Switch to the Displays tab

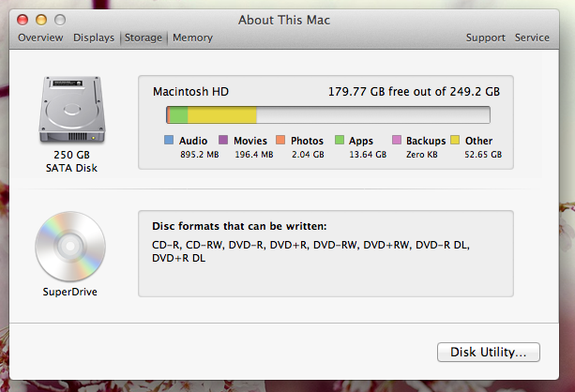(94, 38)
